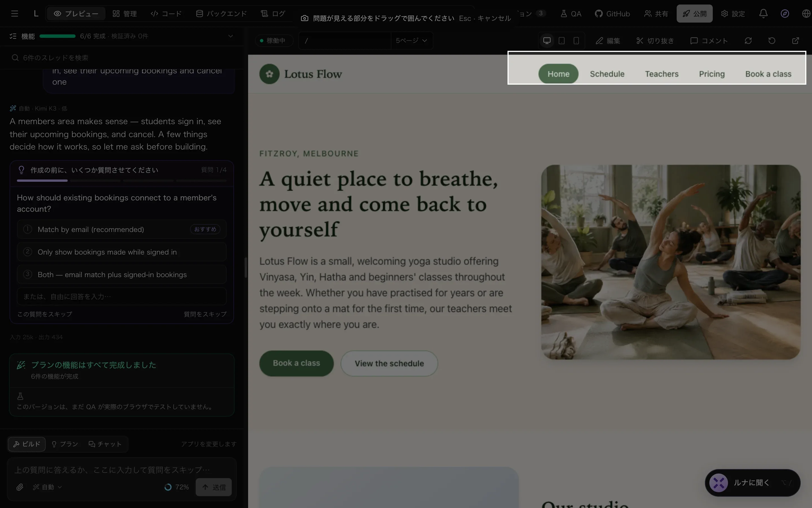Click the undo/revert arrow icon
The height and width of the screenshot is (508, 812).
pyautogui.click(x=772, y=41)
